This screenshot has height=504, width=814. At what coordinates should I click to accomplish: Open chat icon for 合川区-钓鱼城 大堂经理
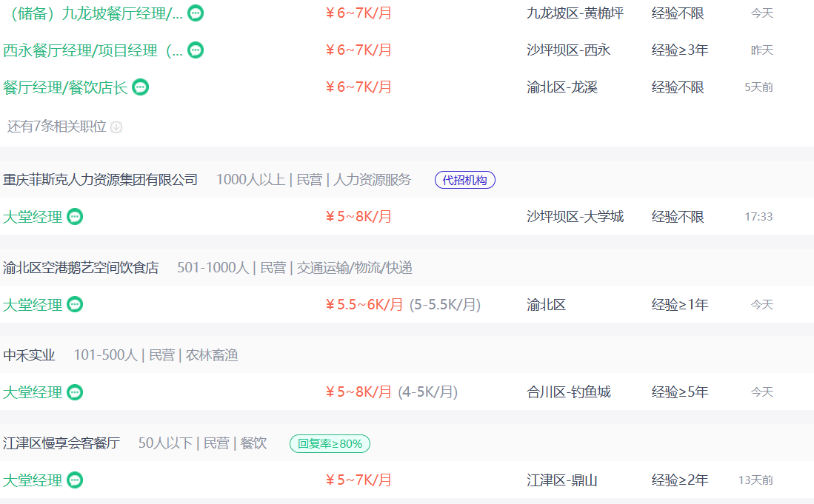click(x=75, y=392)
